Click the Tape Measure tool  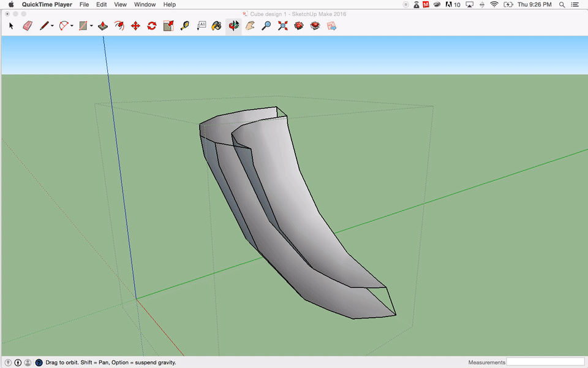point(184,26)
